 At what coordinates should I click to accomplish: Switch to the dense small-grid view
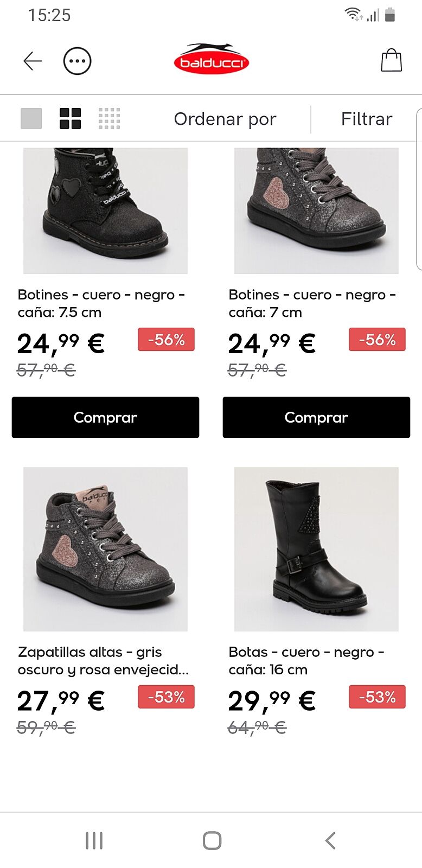(x=109, y=119)
